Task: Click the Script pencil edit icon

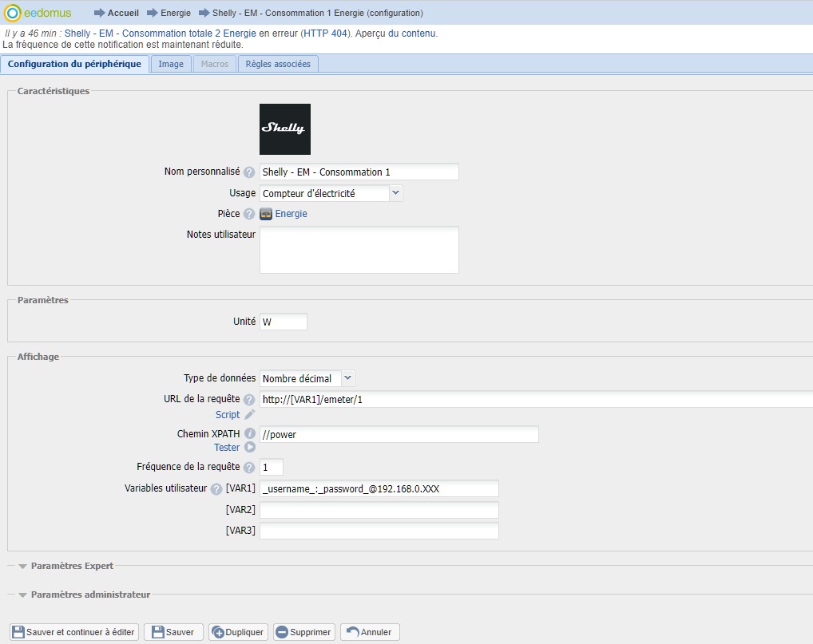Action: click(249, 414)
